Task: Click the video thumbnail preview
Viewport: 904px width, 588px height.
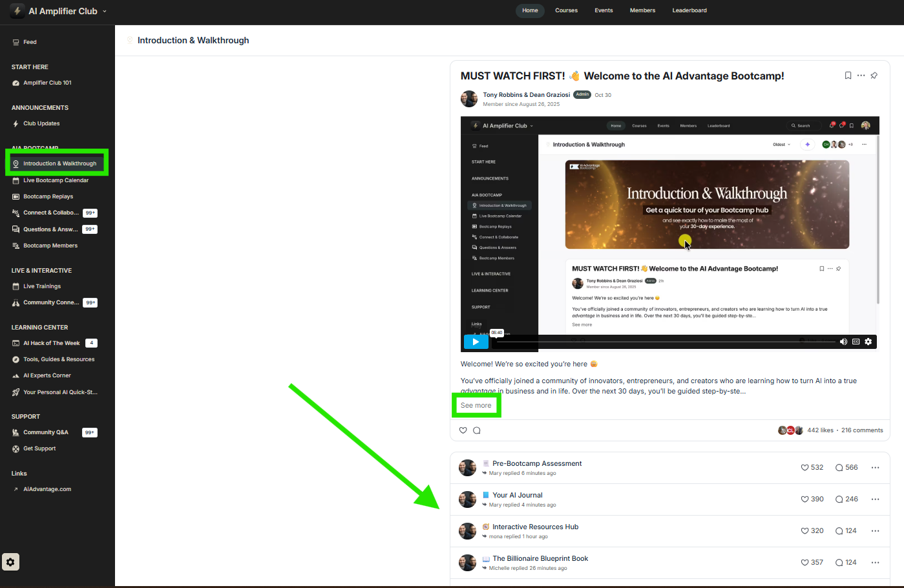Action: [x=669, y=233]
